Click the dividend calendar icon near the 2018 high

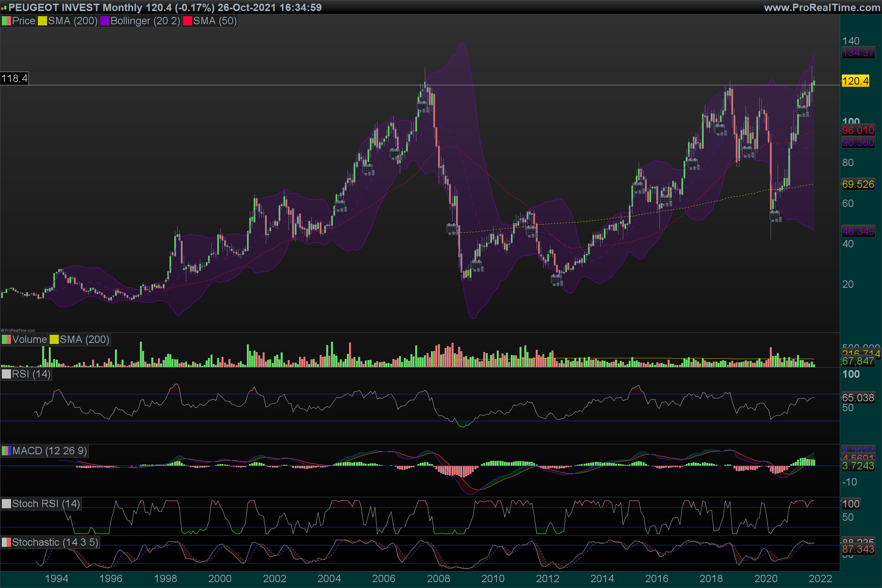click(x=721, y=130)
